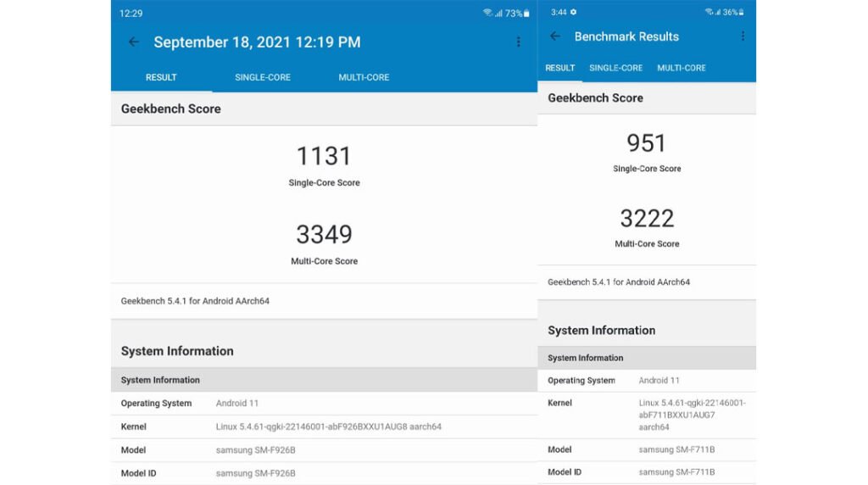Tap back arrow beside Benchmark Results title
Viewport: 868px width, 485px height.
tap(555, 36)
